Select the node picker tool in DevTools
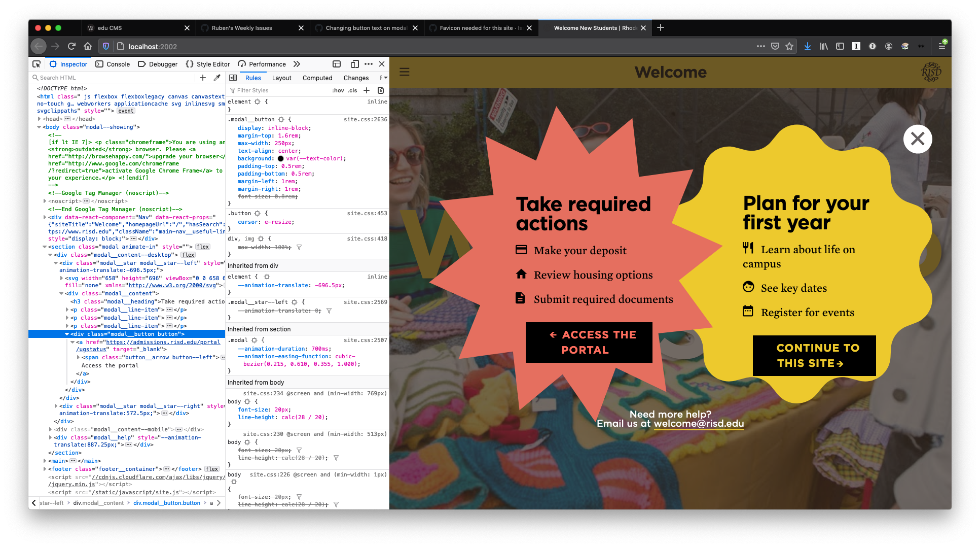Image resolution: width=980 pixels, height=547 pixels. point(36,64)
